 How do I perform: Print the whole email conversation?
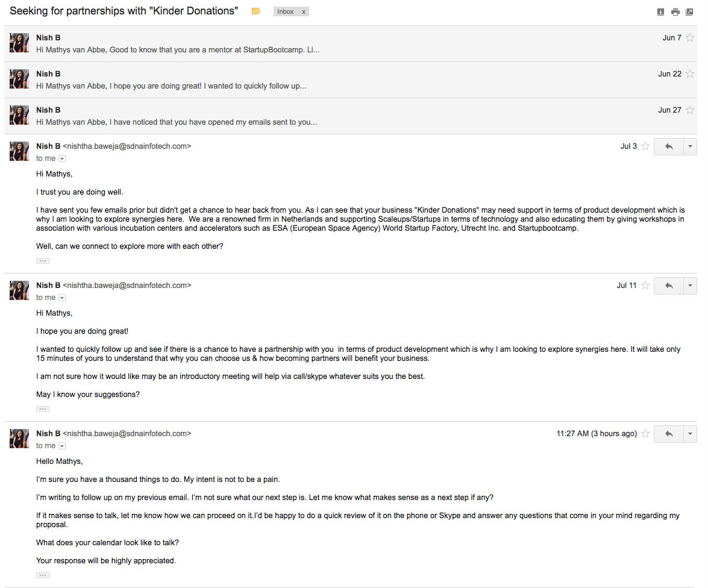(675, 12)
